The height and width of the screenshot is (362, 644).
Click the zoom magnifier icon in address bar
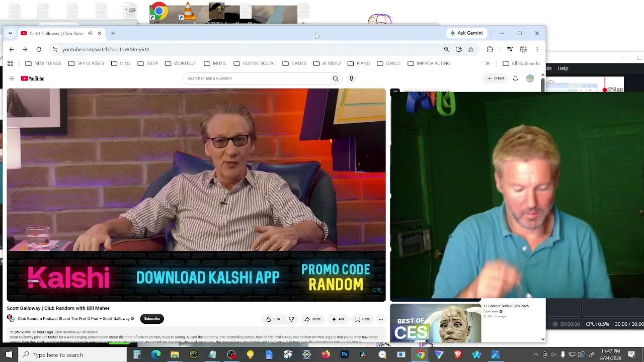tap(446, 49)
